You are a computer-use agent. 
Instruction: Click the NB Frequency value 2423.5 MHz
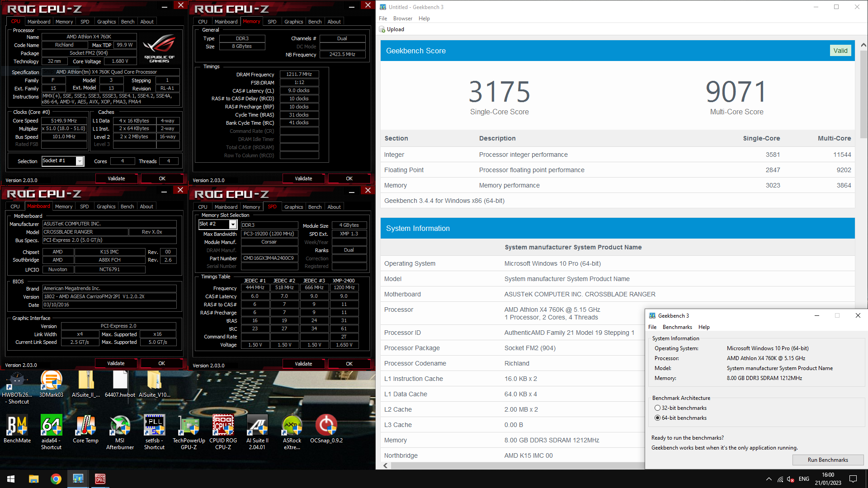tap(342, 55)
